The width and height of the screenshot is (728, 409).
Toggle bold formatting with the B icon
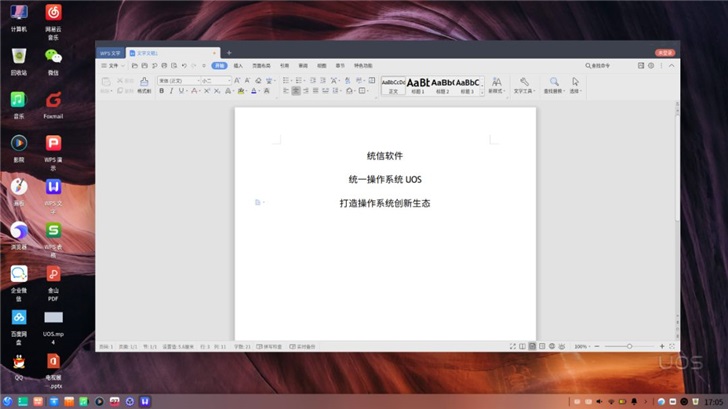[162, 91]
